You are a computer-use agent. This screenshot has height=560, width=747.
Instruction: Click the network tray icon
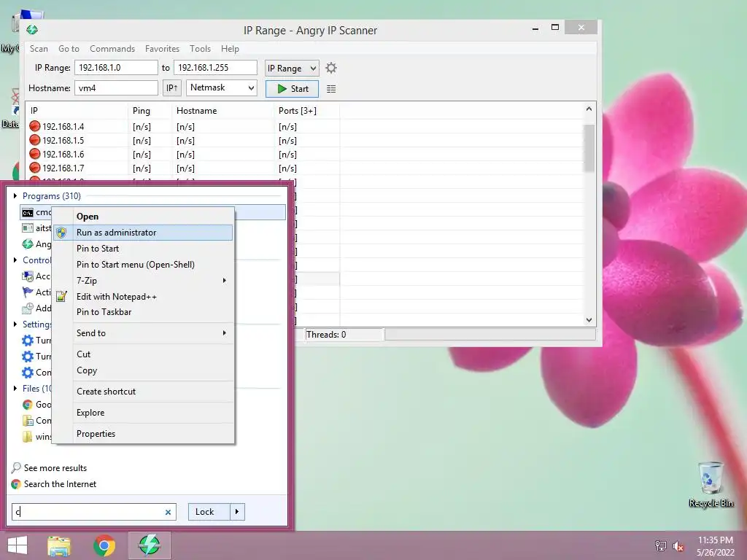tap(660, 546)
